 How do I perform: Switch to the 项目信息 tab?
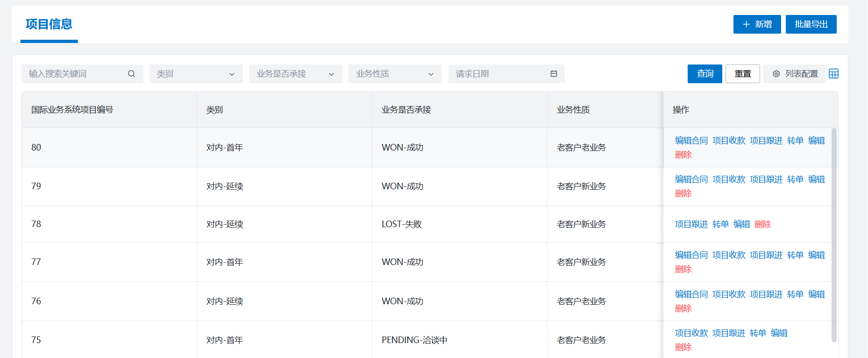(49, 24)
